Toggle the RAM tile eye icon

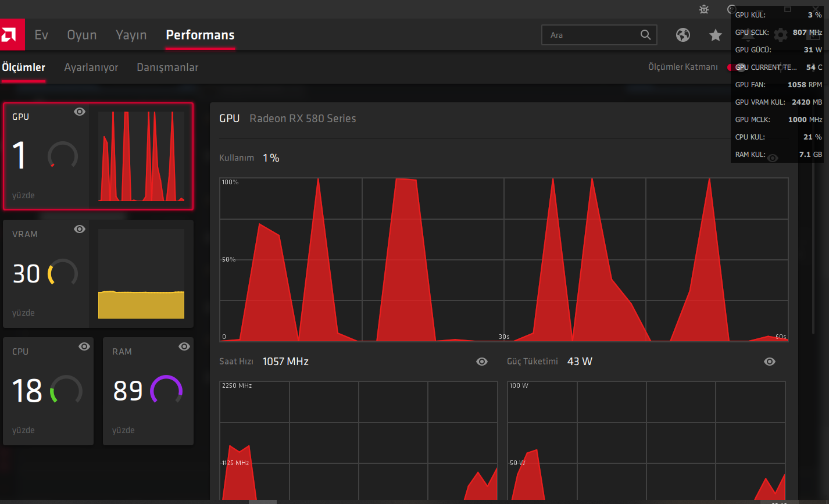tap(184, 346)
